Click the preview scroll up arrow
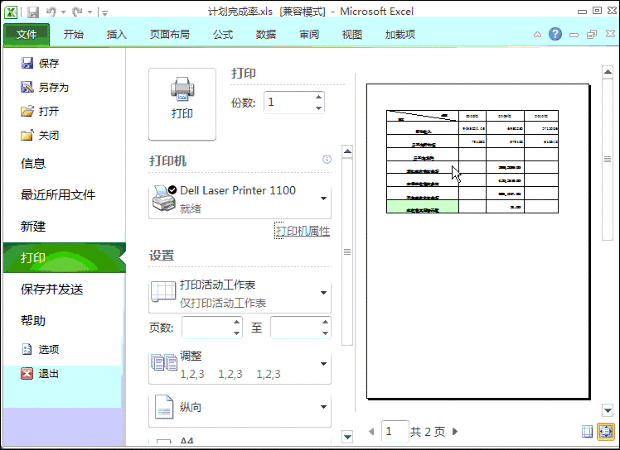Screen dimensions: 620x450 point(607,72)
